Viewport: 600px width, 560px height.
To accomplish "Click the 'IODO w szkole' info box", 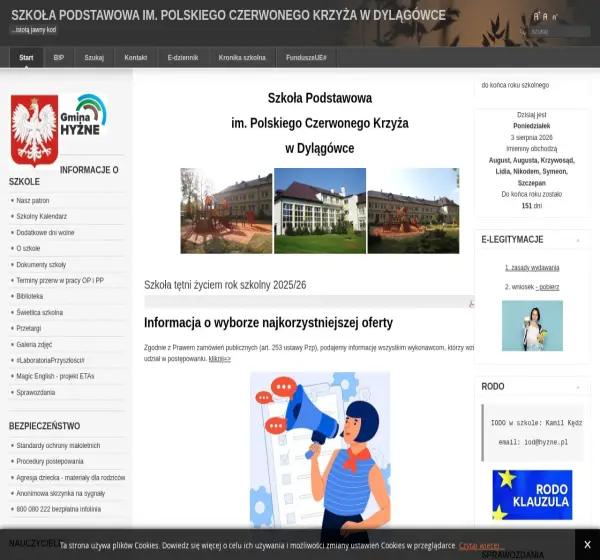I will pos(532,433).
